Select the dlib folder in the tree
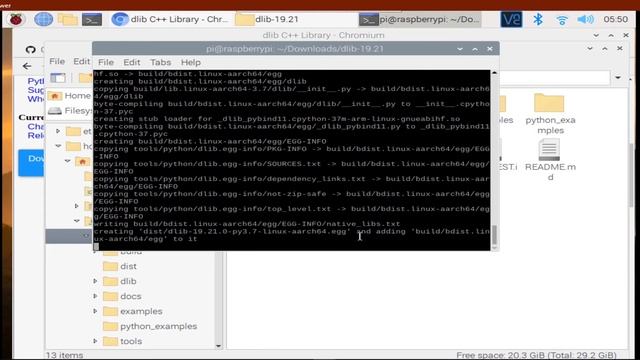The height and width of the screenshot is (360, 640). pyautogui.click(x=120, y=281)
